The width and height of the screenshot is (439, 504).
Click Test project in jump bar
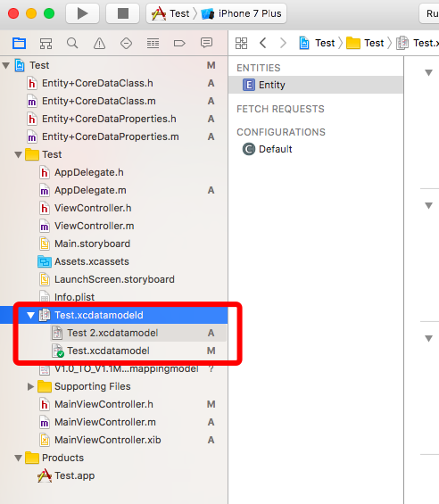318,43
